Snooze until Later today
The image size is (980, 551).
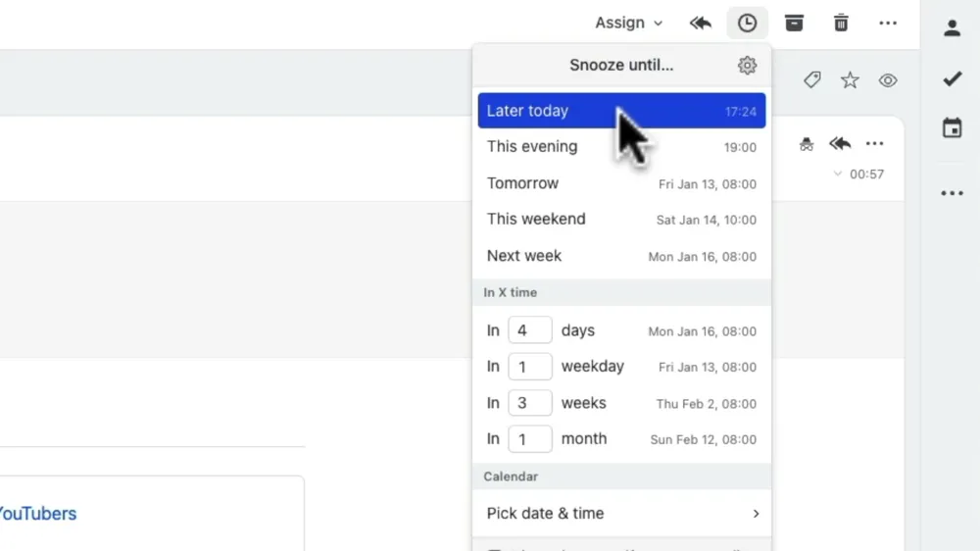(x=621, y=111)
